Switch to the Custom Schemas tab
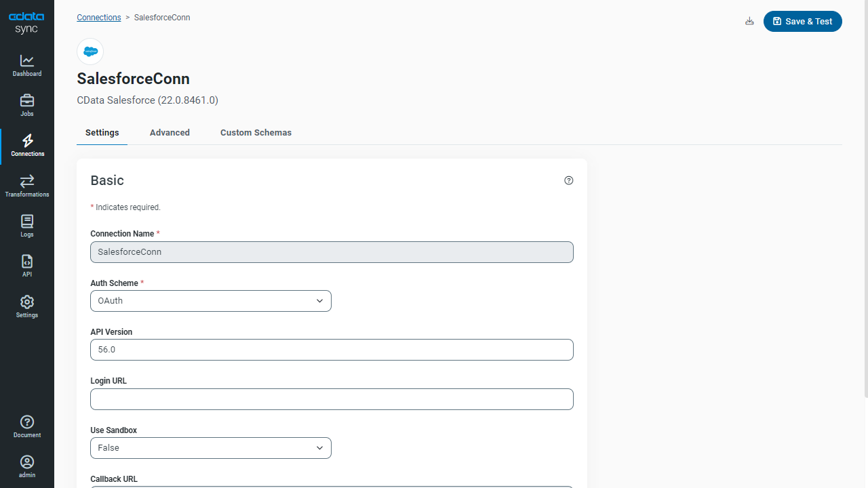The image size is (868, 488). click(256, 133)
